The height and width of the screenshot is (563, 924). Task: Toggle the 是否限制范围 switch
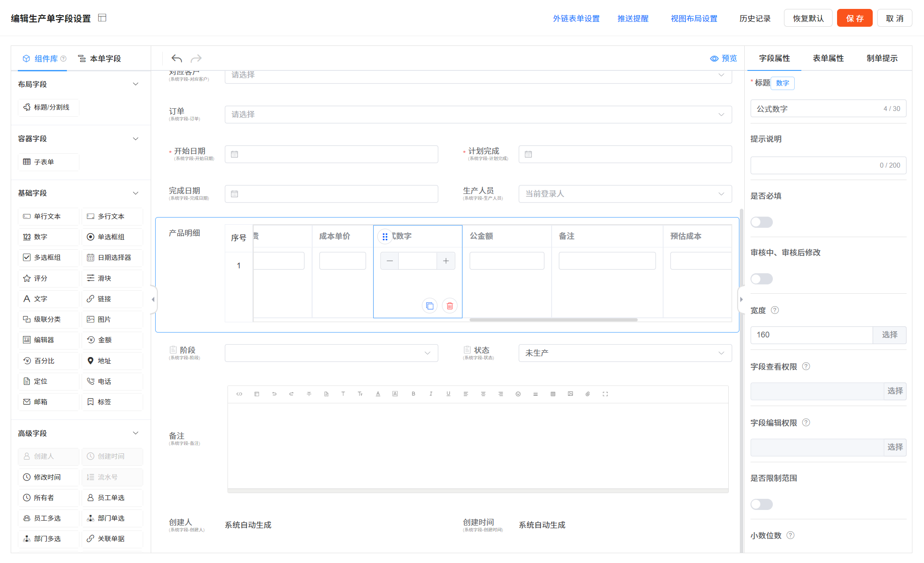pos(761,504)
